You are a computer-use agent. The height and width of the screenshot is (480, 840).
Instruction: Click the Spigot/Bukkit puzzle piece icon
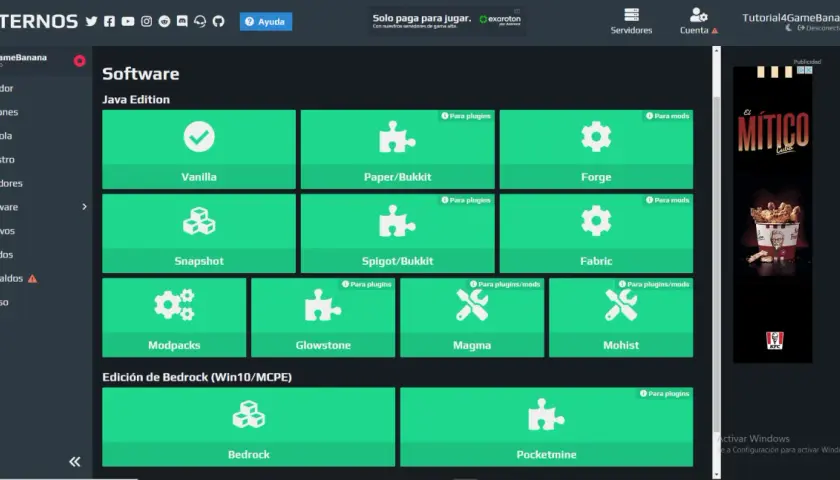[x=398, y=221]
